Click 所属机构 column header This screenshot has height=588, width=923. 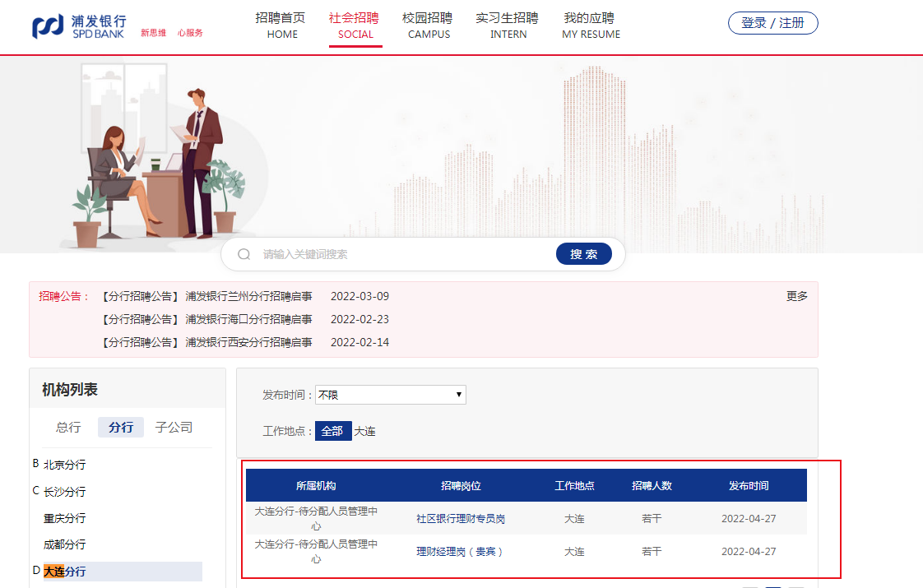click(x=316, y=485)
